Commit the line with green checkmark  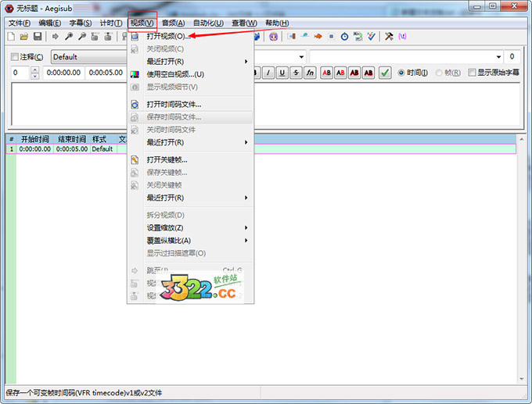[x=385, y=73]
